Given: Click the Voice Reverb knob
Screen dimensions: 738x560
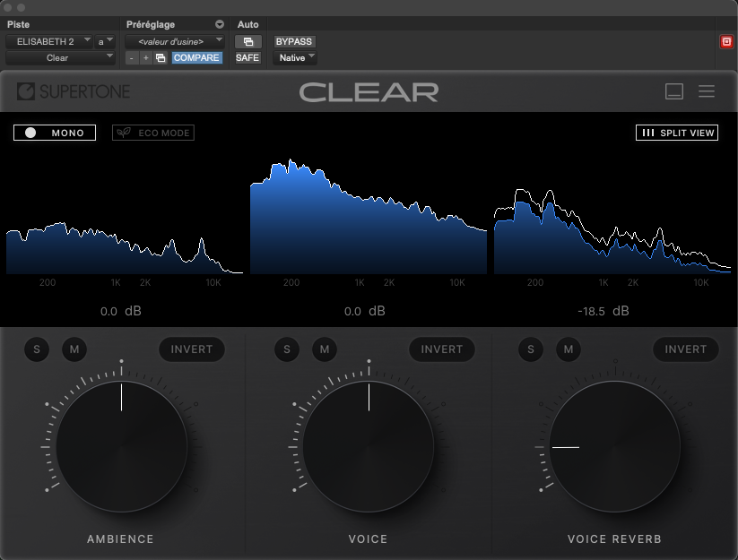Looking at the screenshot, I should (614, 447).
